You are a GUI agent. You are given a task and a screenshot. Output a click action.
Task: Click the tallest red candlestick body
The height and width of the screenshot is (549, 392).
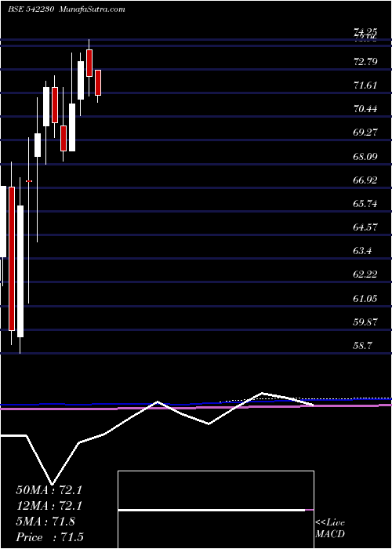tap(12, 259)
